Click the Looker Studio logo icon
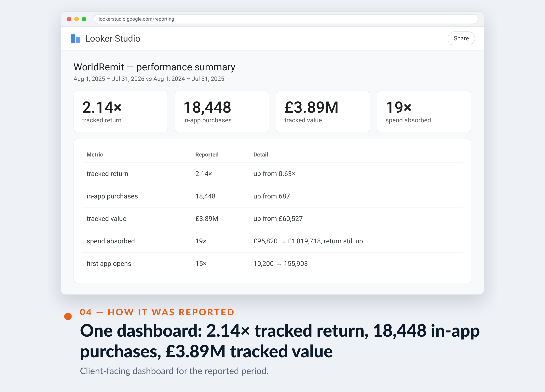Screen dimensions: 545x392 point(75,38)
